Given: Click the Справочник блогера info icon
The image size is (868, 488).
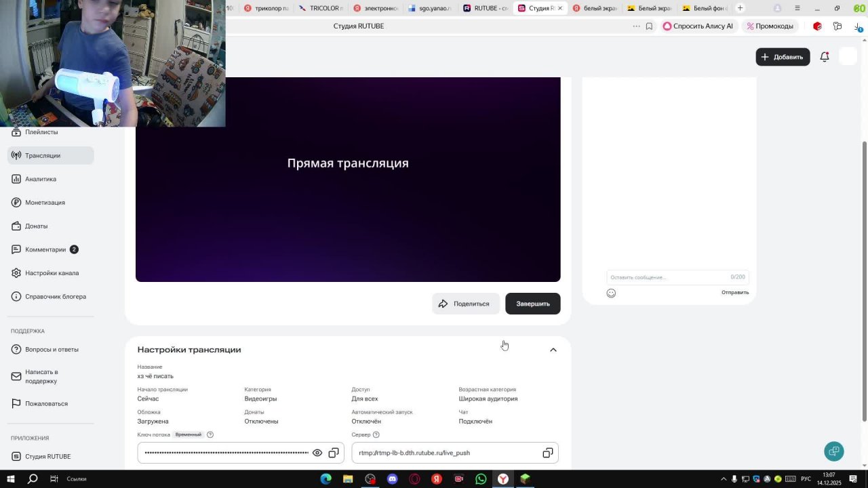Looking at the screenshot, I should point(16,296).
